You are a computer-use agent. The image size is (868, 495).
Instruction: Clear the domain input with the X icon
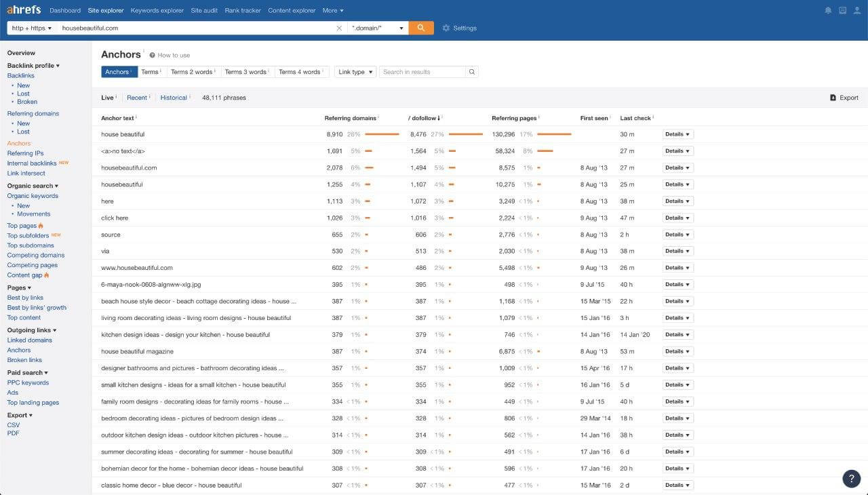tap(340, 28)
